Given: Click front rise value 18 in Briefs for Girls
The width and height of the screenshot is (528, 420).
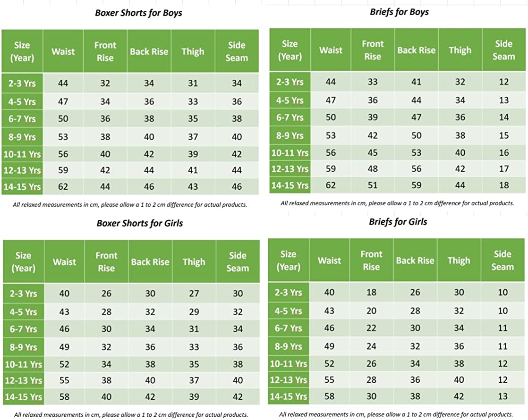Looking at the screenshot, I should [371, 293].
